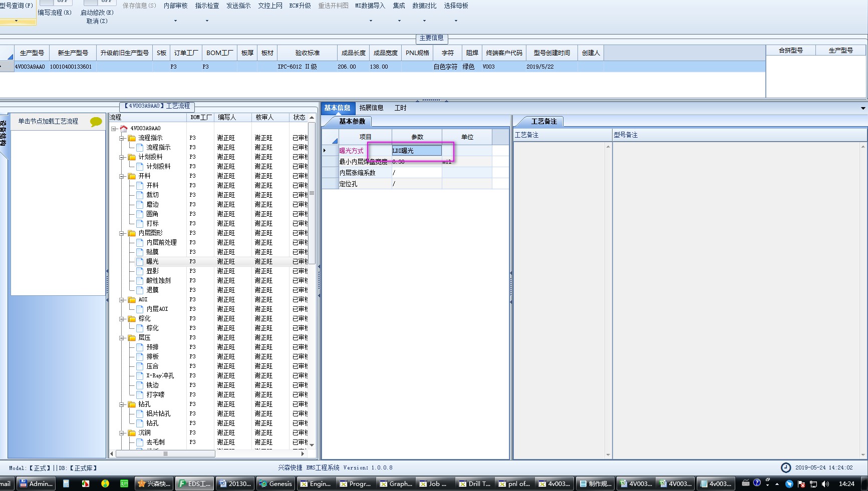Viewport: 868px width, 491px height.
Task: Click the process tree horizontal scrollbar thumb
Action: click(165, 454)
